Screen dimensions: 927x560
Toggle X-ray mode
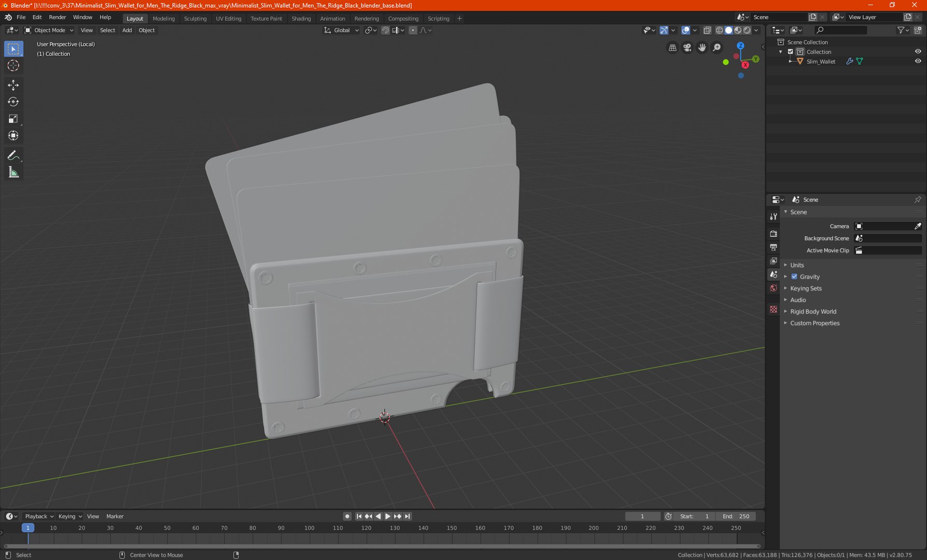click(x=707, y=30)
